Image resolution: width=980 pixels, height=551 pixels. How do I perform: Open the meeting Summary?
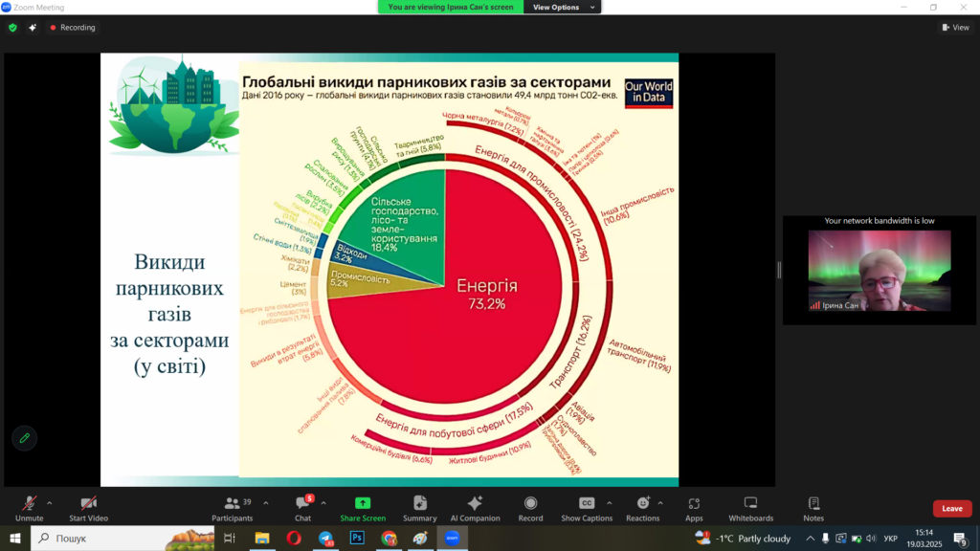[x=419, y=508]
